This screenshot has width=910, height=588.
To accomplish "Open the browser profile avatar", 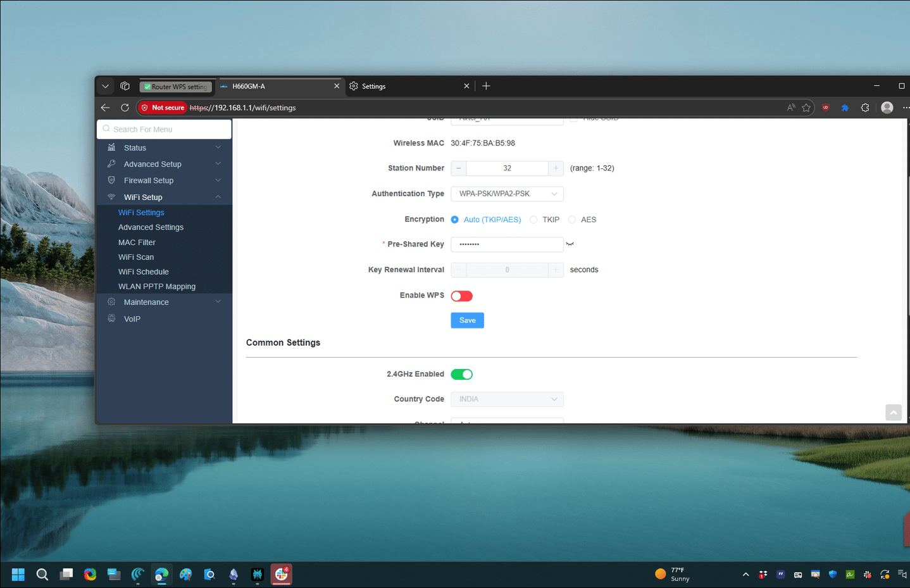I will click(x=887, y=108).
